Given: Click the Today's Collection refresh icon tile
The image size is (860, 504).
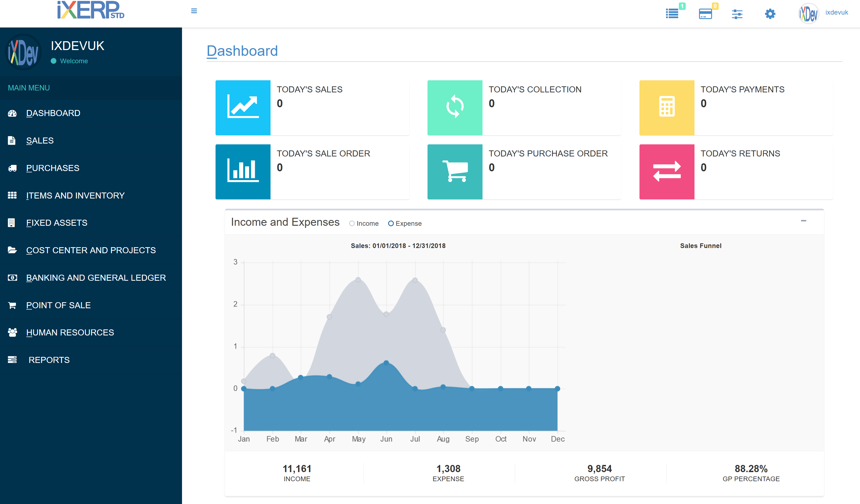Looking at the screenshot, I should [x=454, y=108].
